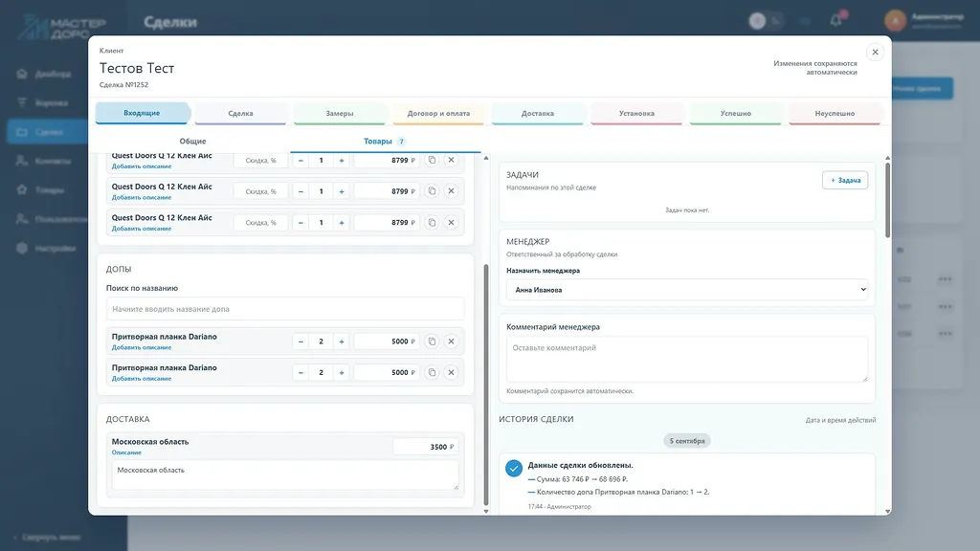This screenshot has height=551, width=980.
Task: Duplicate the middle Quest Doors Клен Айс row
Action: coord(432,191)
